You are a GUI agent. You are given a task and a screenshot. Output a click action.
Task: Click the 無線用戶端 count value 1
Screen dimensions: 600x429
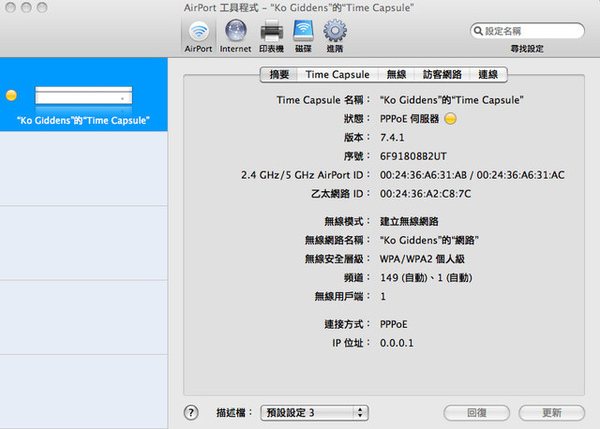pyautogui.click(x=383, y=296)
